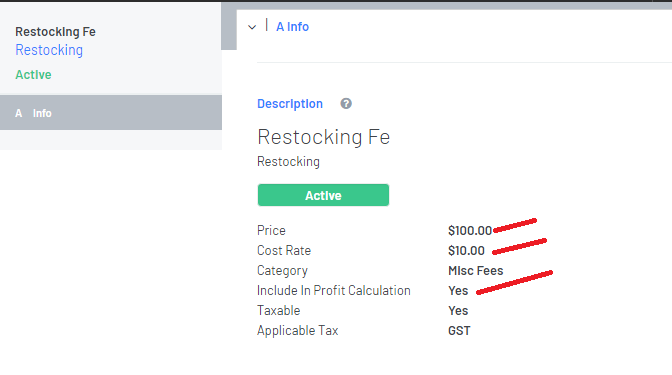Click the gray scrollbar beside the sidebar

click(x=229, y=26)
